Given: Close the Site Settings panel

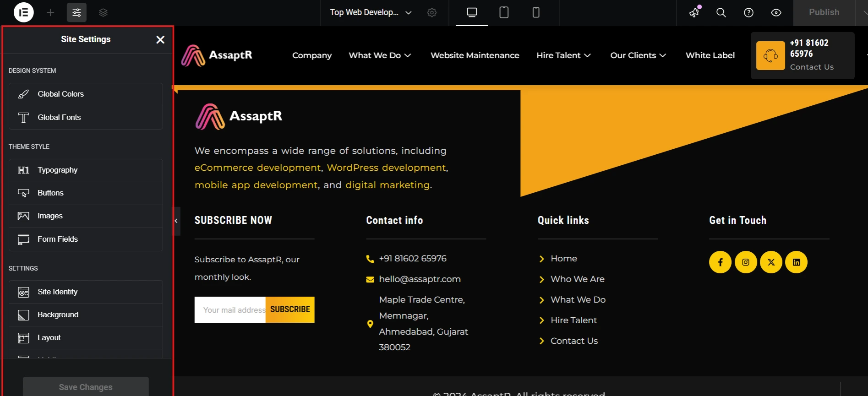Looking at the screenshot, I should pyautogui.click(x=160, y=40).
